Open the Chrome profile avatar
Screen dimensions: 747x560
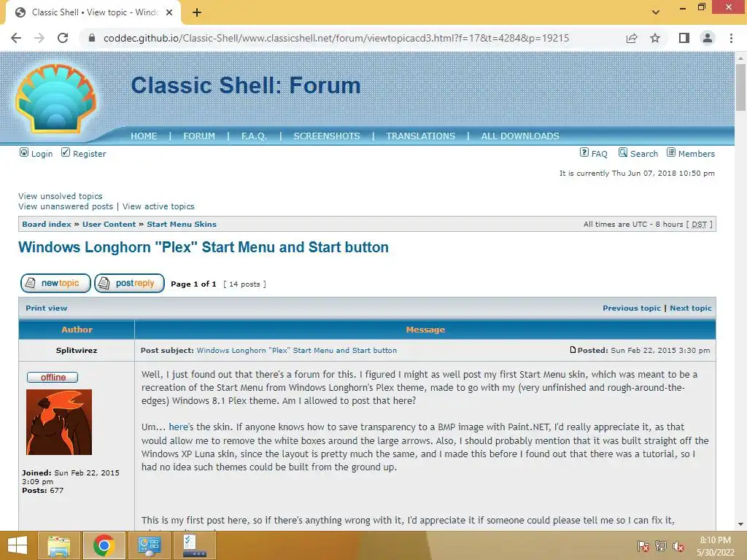tap(708, 38)
